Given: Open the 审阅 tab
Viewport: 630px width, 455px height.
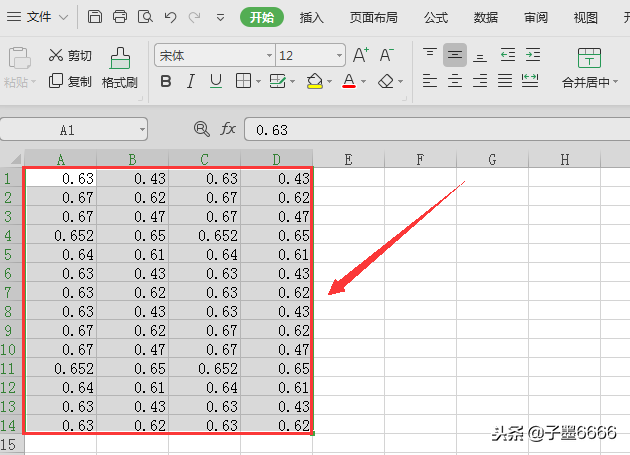Looking at the screenshot, I should [x=536, y=17].
